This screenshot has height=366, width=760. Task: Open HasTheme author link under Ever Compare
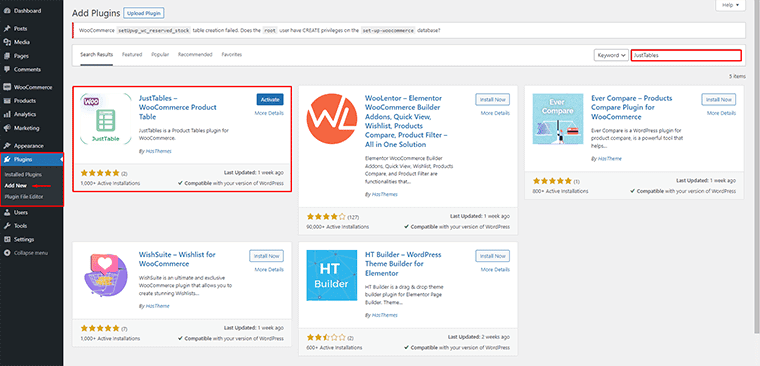tap(609, 159)
